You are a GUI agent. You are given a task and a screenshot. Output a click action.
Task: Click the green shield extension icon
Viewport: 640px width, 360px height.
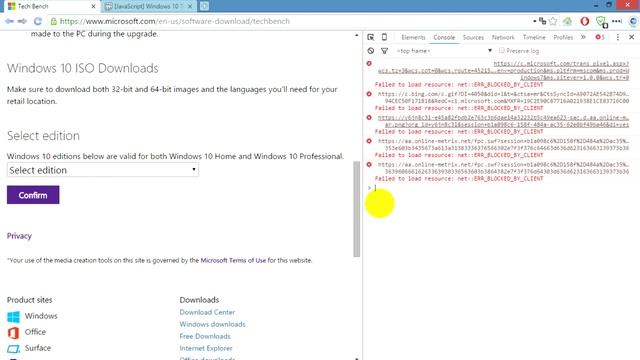601,21
